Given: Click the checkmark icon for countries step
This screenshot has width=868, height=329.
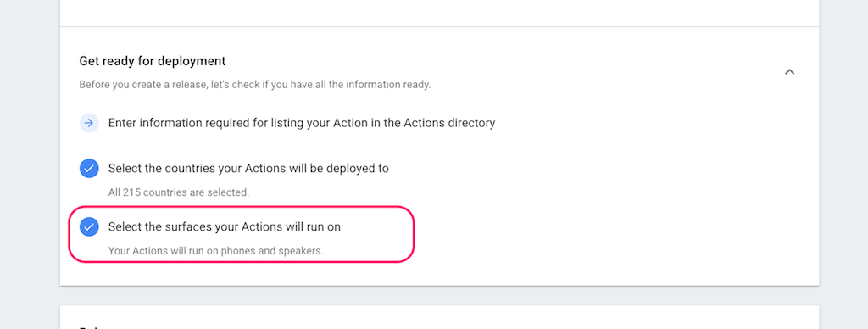Looking at the screenshot, I should (88, 169).
